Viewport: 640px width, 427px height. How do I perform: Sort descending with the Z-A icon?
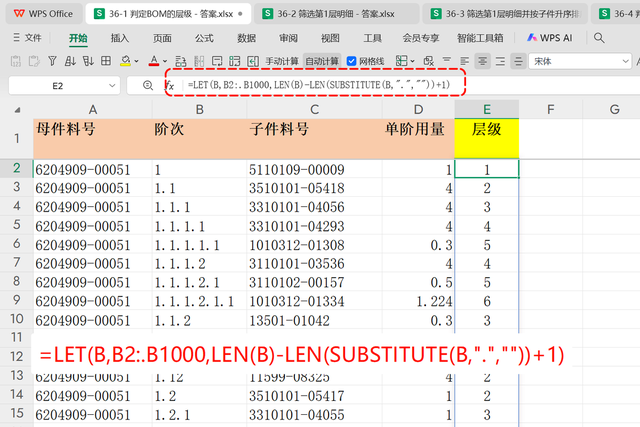tap(88, 61)
